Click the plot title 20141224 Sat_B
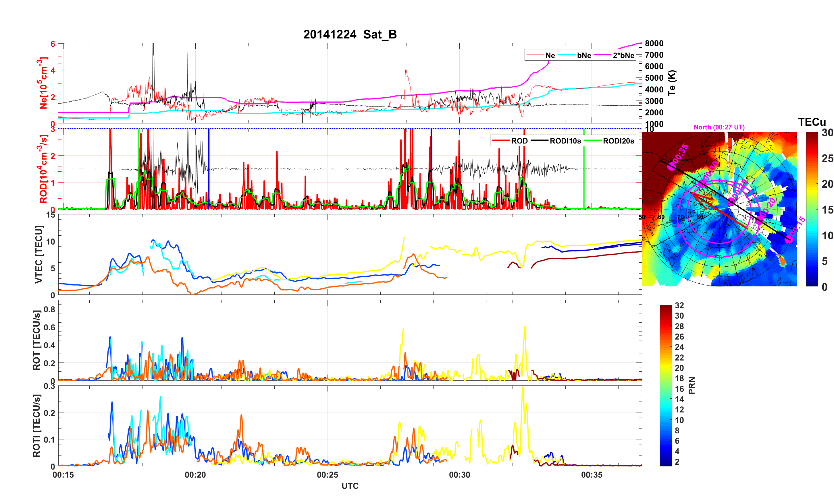This screenshot has width=834, height=504. [x=350, y=34]
